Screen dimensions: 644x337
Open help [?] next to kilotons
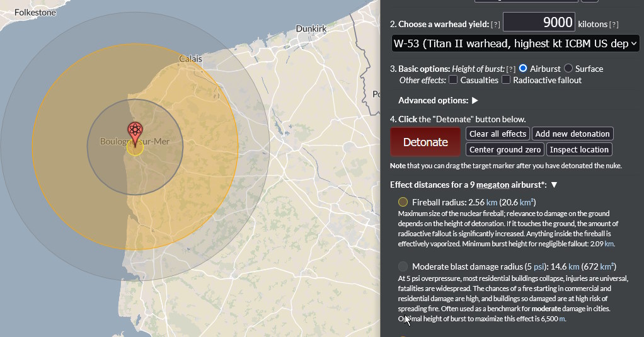click(614, 25)
